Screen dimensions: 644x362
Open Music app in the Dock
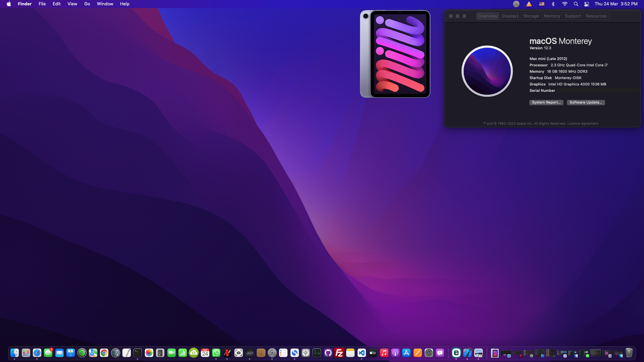[384, 353]
